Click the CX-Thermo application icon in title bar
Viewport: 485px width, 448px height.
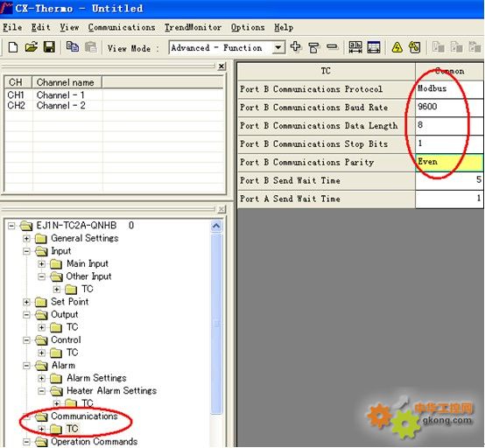point(7,8)
